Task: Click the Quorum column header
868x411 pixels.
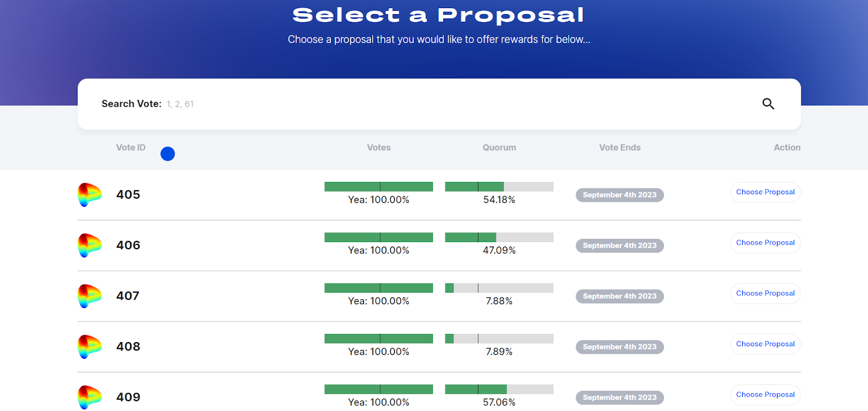Action: coord(499,148)
